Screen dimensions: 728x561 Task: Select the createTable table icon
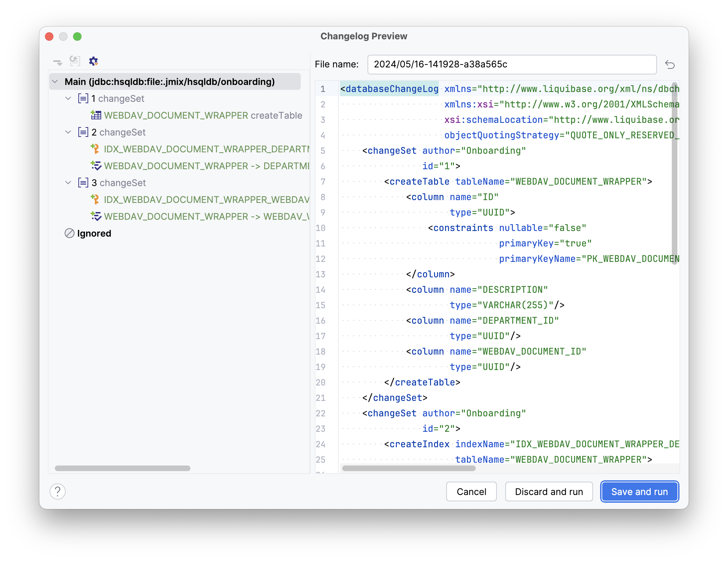[x=96, y=115]
